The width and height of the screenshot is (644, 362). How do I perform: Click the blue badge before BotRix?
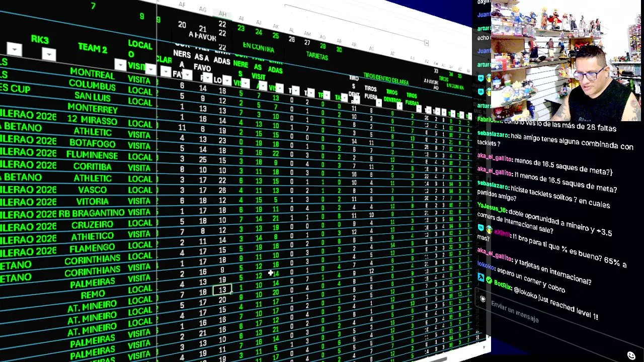coord(481,278)
